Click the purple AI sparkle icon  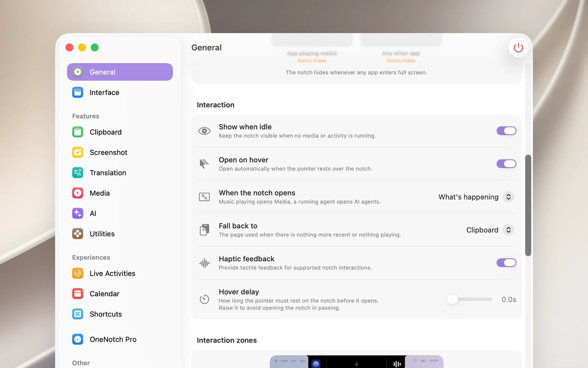click(78, 213)
